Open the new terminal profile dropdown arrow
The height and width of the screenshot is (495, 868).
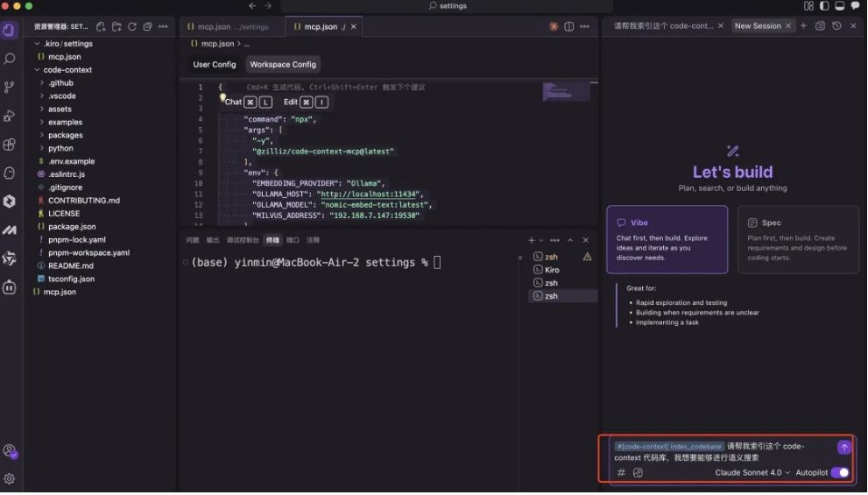(x=540, y=240)
